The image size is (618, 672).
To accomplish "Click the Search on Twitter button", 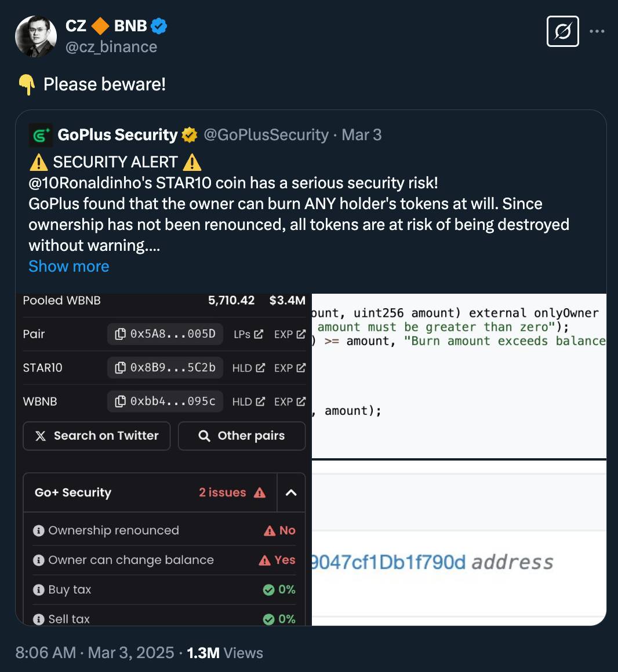I will (x=96, y=436).
